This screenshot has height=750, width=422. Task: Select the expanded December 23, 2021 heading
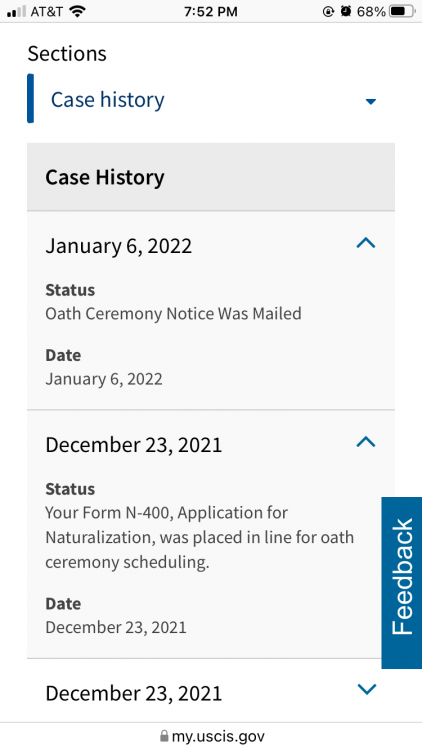pyautogui.click(x=134, y=445)
